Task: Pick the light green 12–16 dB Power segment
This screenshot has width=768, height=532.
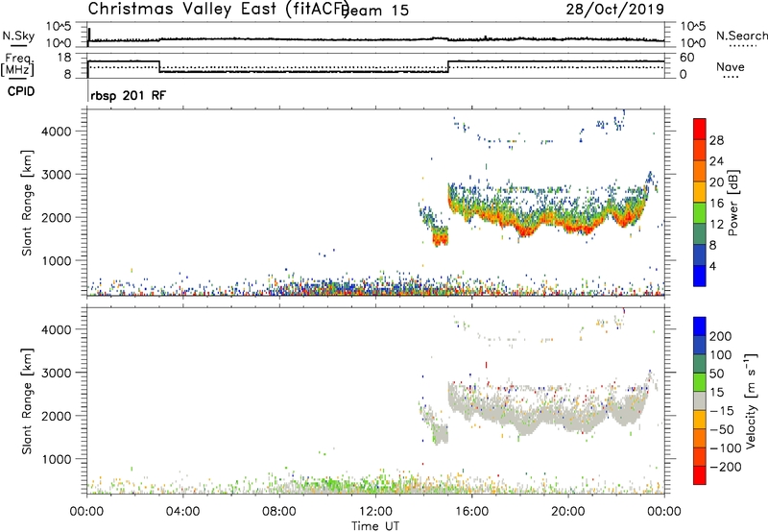Action: (x=700, y=213)
